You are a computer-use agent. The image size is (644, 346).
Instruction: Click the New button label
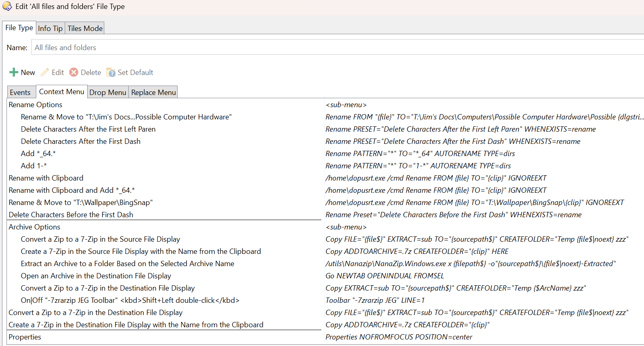coord(28,72)
